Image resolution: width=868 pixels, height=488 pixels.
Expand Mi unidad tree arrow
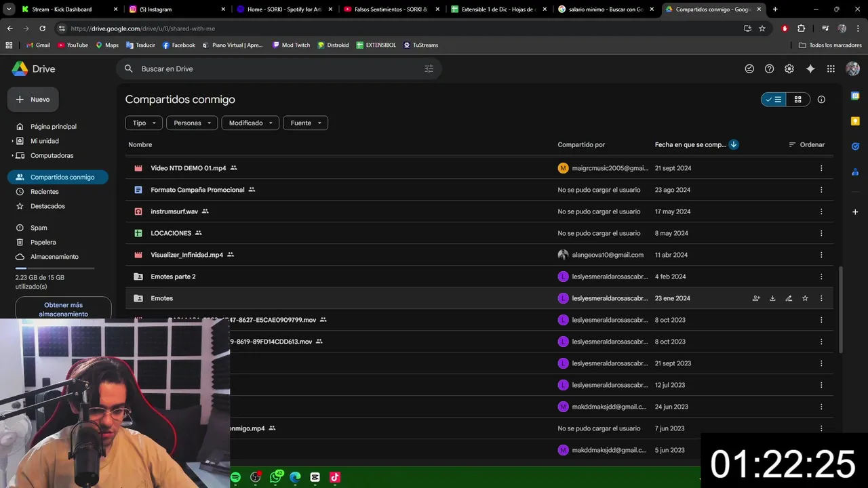12,141
